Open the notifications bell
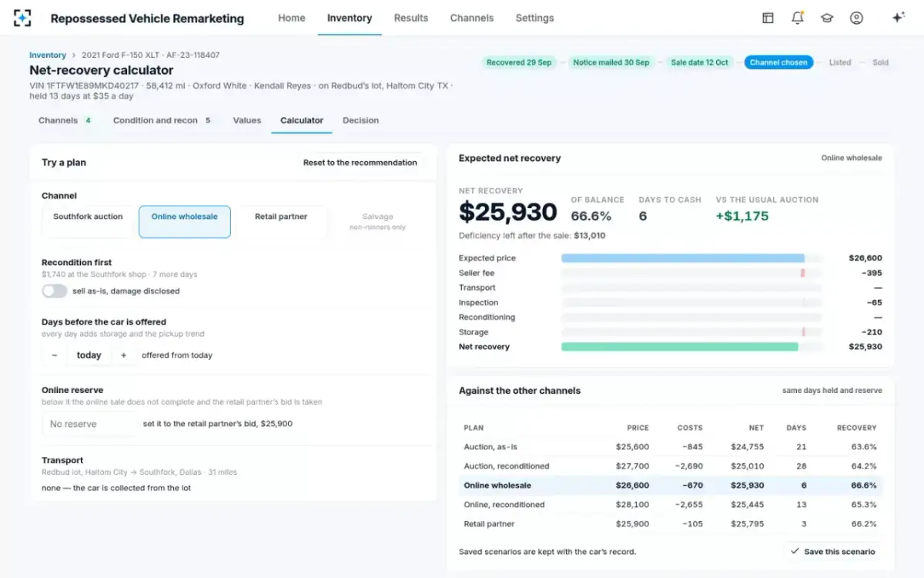Image resolution: width=924 pixels, height=578 pixels. tap(798, 18)
